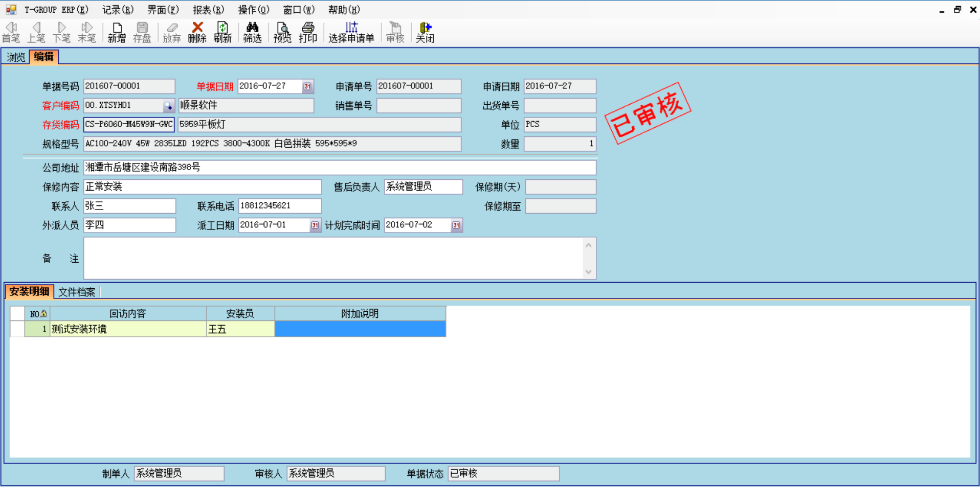Open 操作(O) menu
The width and height of the screenshot is (980, 487).
254,10
